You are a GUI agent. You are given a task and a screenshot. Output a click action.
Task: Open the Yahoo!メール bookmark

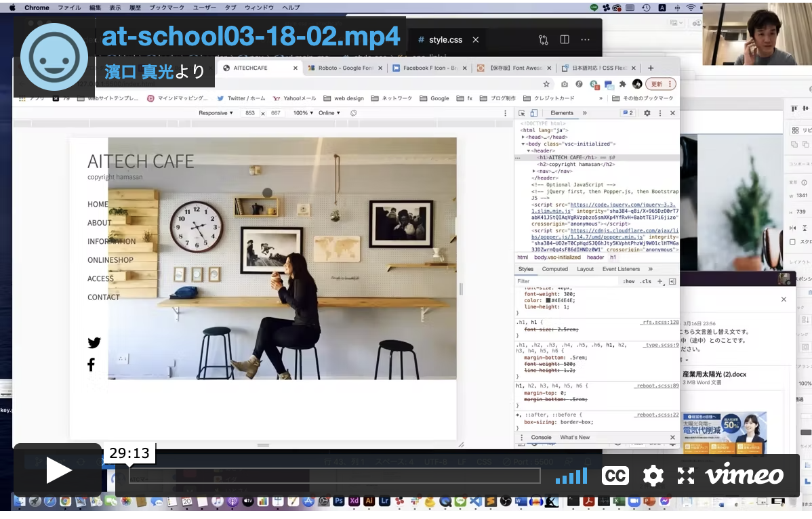pos(294,98)
